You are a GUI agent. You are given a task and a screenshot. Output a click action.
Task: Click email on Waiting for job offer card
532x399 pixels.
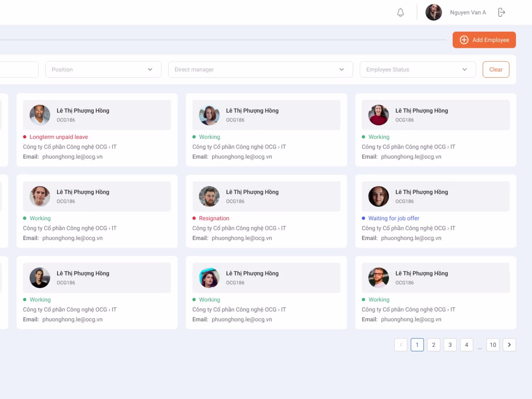(411, 238)
